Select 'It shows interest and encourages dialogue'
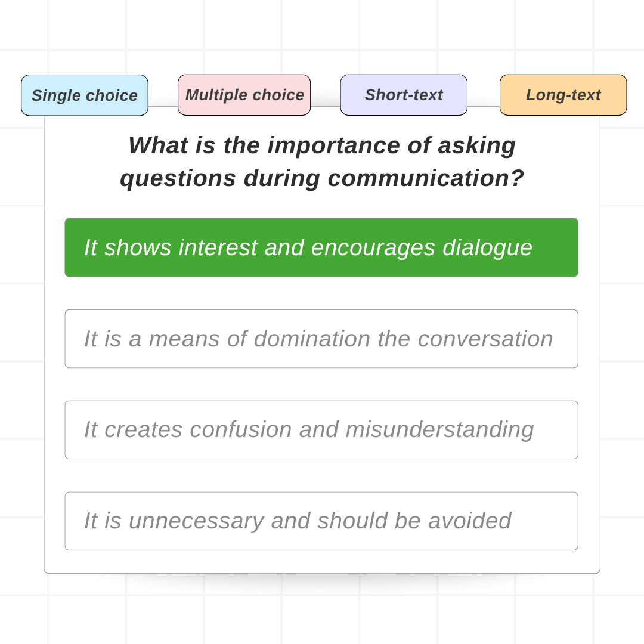The width and height of the screenshot is (644, 644). [321, 247]
